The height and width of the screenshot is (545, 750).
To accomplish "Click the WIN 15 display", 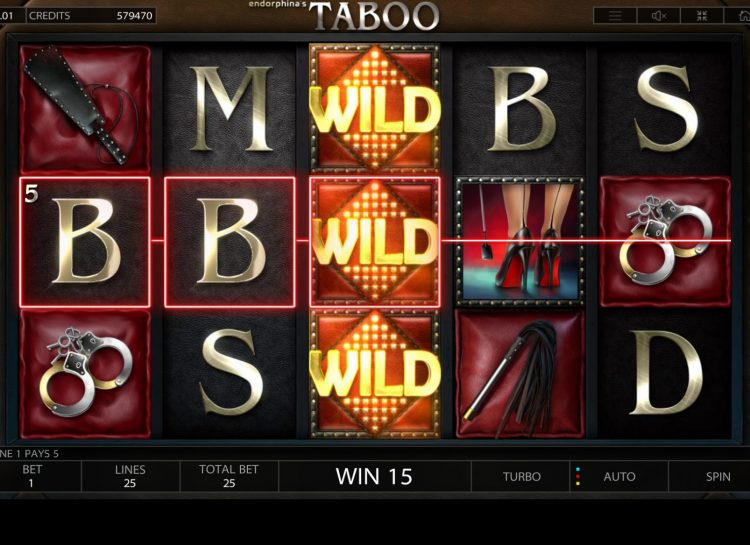I will tap(374, 476).
